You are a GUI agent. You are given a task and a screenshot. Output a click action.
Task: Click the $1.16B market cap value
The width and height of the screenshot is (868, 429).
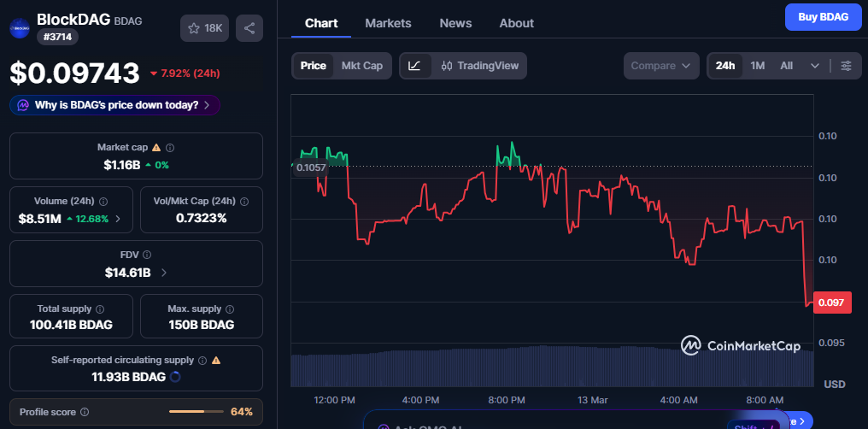click(x=122, y=165)
